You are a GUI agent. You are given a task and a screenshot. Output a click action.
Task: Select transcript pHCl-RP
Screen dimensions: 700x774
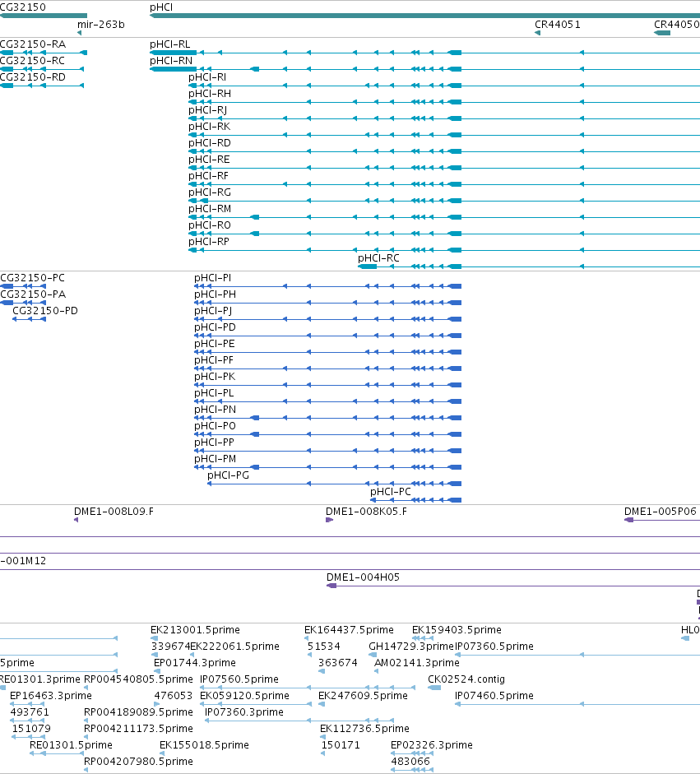point(209,241)
